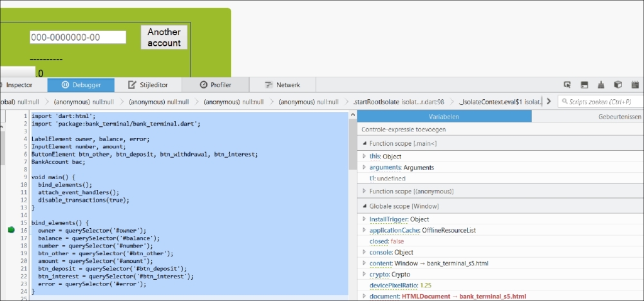644x301 pixels.
Task: Expand the content Window entry
Action: pyautogui.click(x=364, y=263)
